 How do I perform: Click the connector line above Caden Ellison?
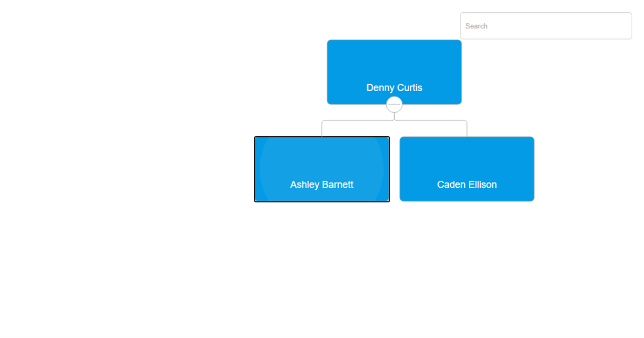[466, 128]
